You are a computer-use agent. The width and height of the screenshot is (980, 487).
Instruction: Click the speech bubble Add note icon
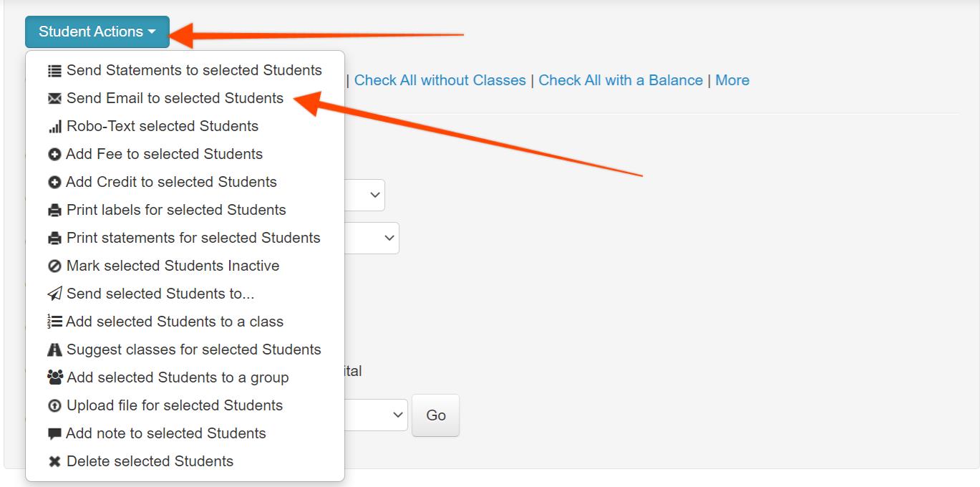pos(54,434)
